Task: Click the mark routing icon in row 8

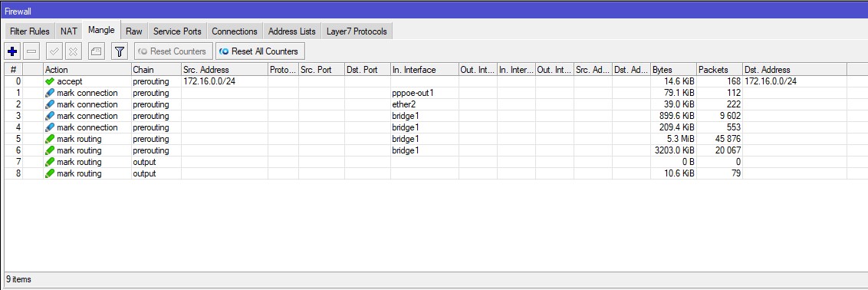Action: (x=50, y=174)
